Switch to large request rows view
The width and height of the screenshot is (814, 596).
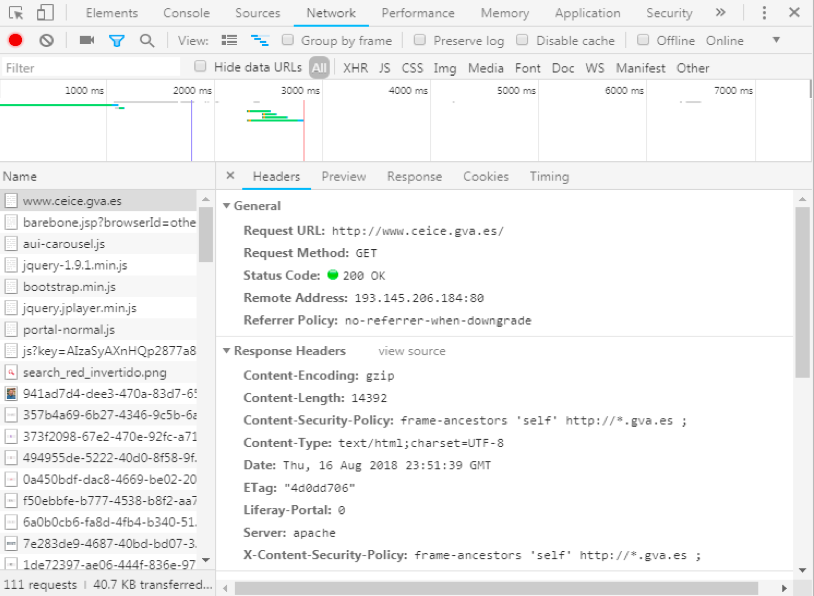click(229, 40)
